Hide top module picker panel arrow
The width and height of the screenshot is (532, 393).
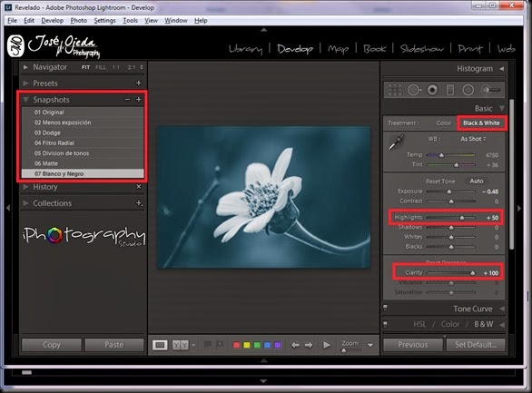tap(263, 30)
